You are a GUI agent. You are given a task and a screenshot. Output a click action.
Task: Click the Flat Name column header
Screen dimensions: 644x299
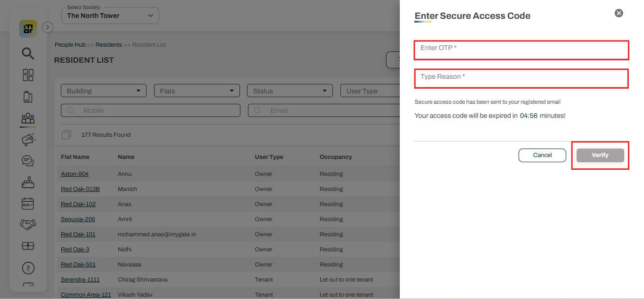point(75,157)
